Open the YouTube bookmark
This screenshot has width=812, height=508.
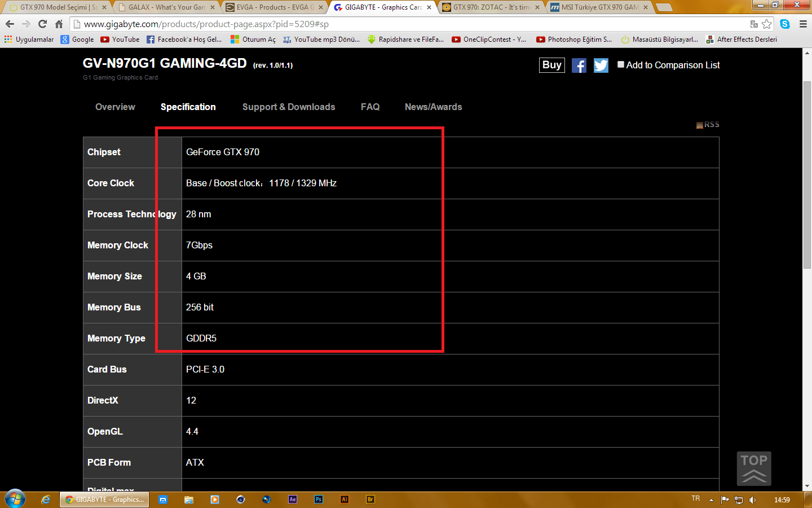point(120,40)
